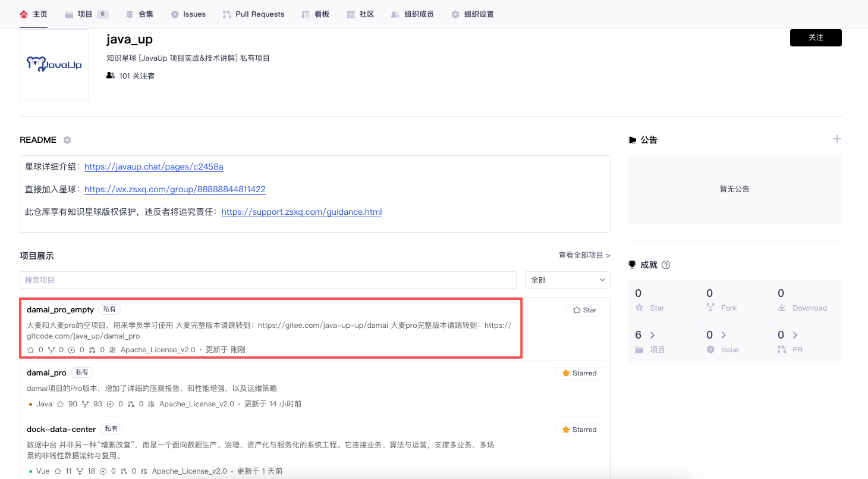Click the 公告 megaphone icon
Viewport: 868px width, 479px height.
[633, 140]
